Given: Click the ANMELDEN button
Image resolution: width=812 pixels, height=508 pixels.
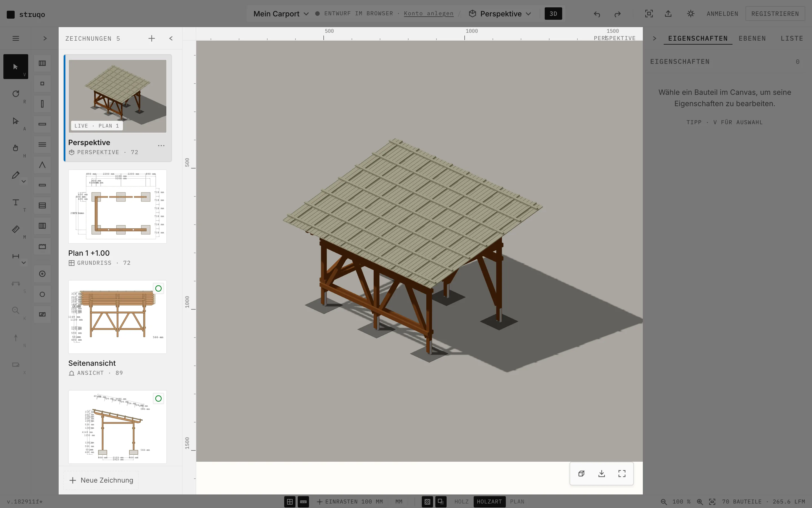Looking at the screenshot, I should click(x=722, y=14).
